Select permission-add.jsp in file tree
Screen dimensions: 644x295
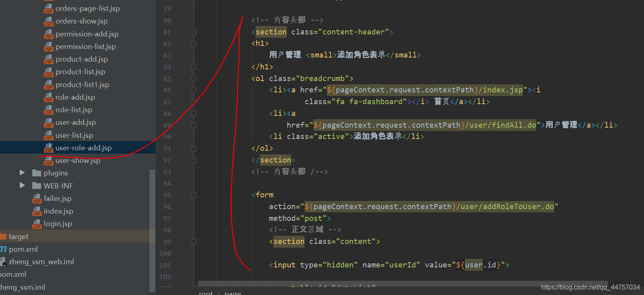(87, 34)
